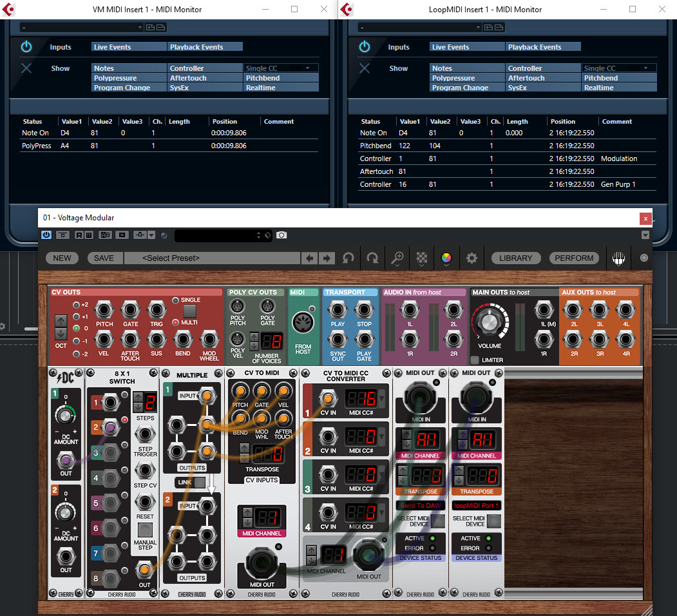The height and width of the screenshot is (616, 677).
Task: Toggle Live Events in VM MIDI monitor
Action: (129, 46)
